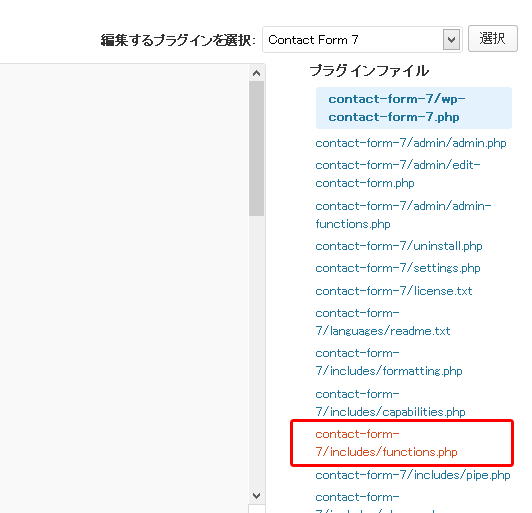Click the editor scrollbar up arrow
The width and height of the screenshot is (532, 513).
tap(256, 73)
